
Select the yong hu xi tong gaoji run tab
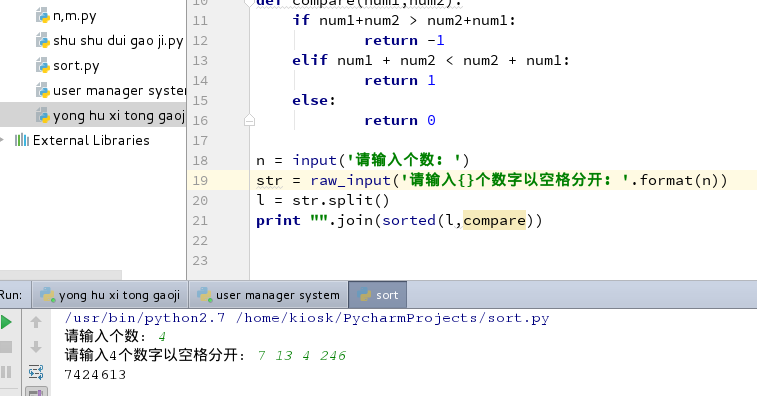coord(110,295)
